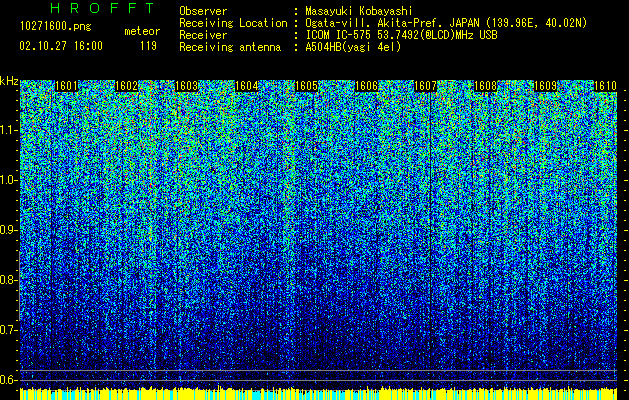Click the Observer label
Screen dimensions: 629x400
(203, 11)
